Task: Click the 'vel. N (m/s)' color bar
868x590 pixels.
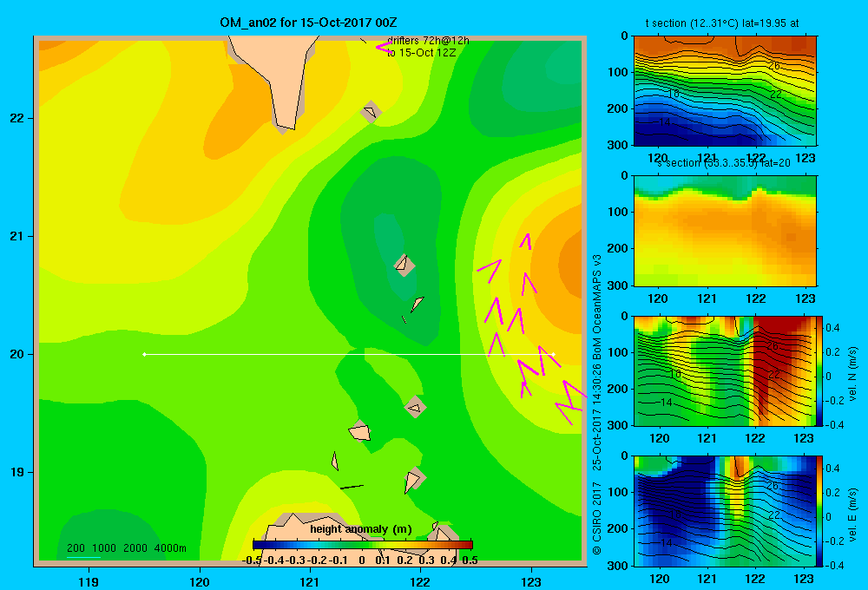Action: click(x=820, y=370)
